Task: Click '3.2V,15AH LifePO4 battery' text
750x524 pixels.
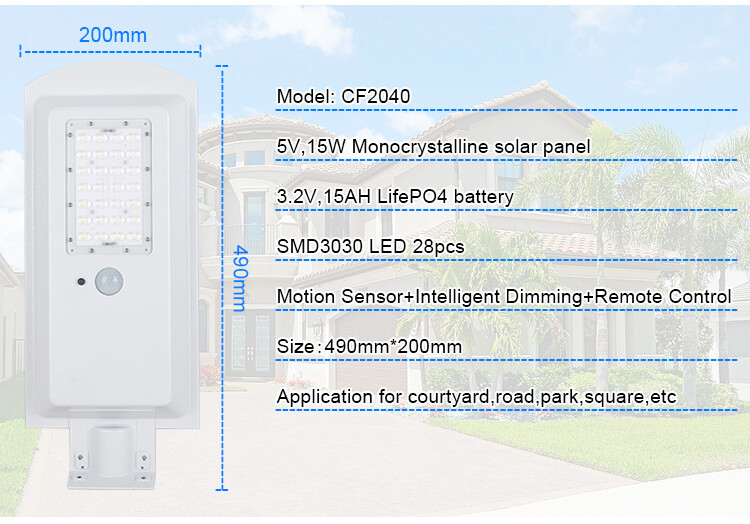Action: click(395, 196)
